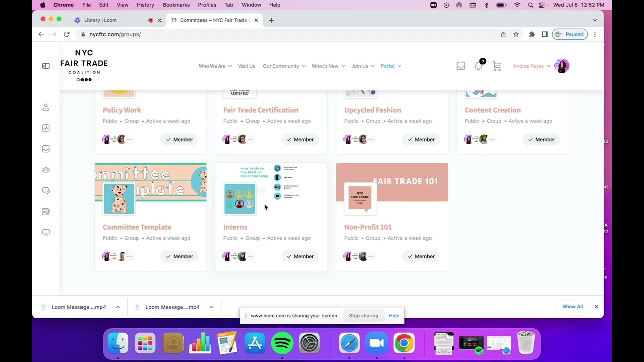Click the Stop sharing button
644x362 pixels.
coord(363,316)
